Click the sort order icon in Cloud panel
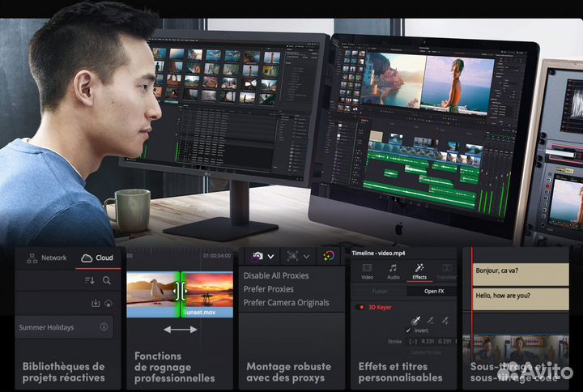 [x=89, y=280]
